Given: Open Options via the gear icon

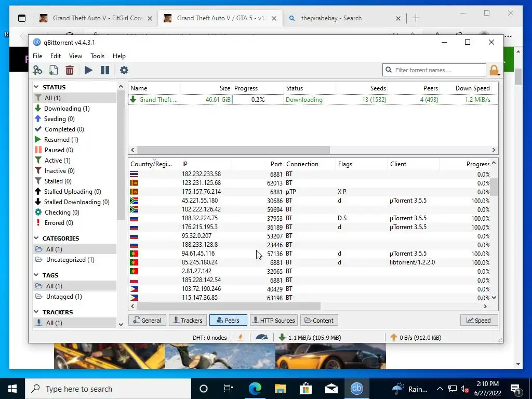Looking at the screenshot, I should click(124, 70).
